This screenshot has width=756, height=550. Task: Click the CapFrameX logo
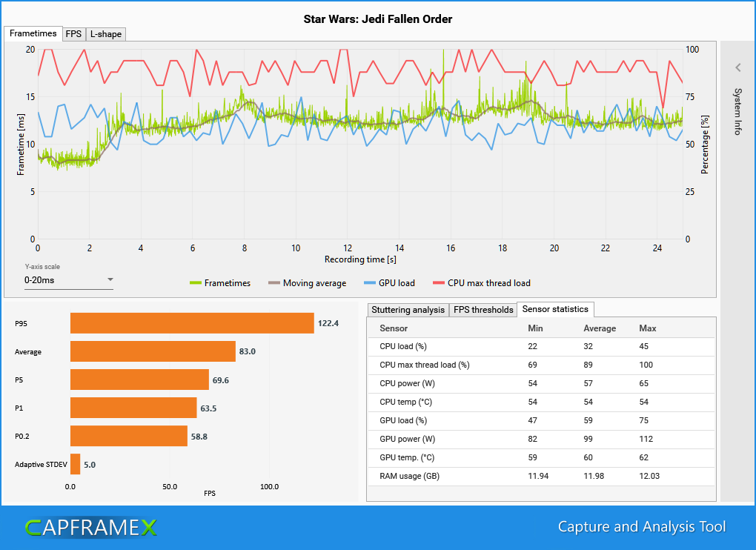[90, 527]
